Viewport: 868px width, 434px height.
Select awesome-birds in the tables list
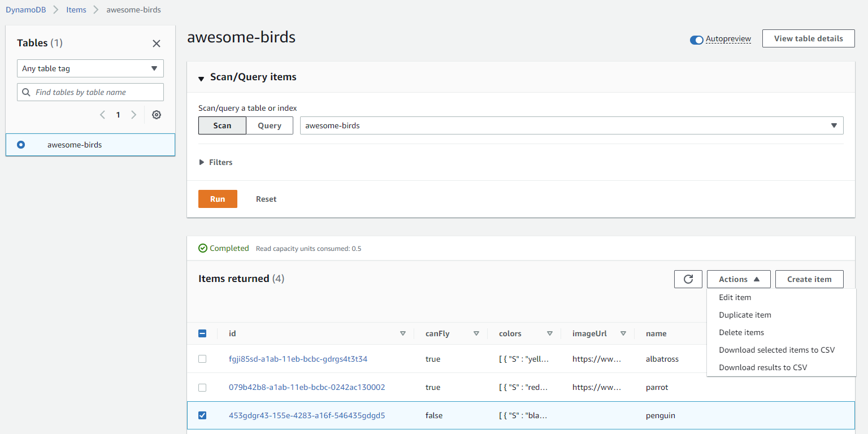(x=90, y=145)
